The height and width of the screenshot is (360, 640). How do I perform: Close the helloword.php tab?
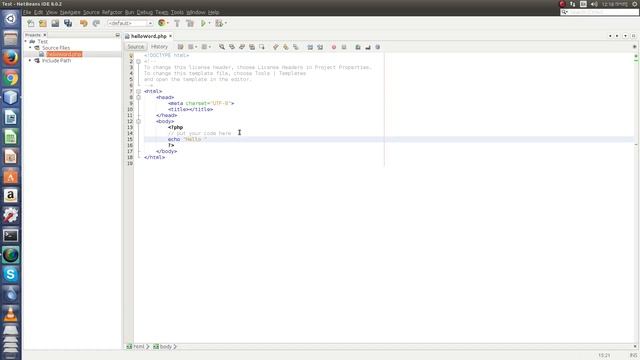171,36
